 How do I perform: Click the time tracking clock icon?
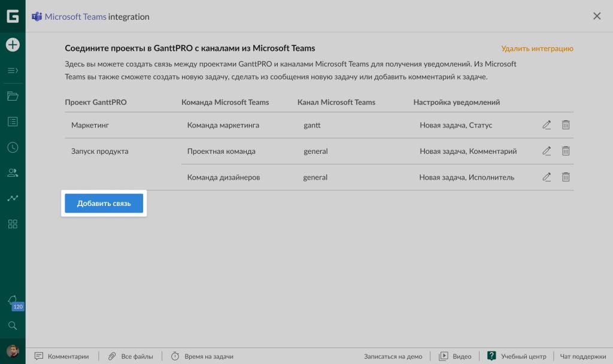[13, 147]
